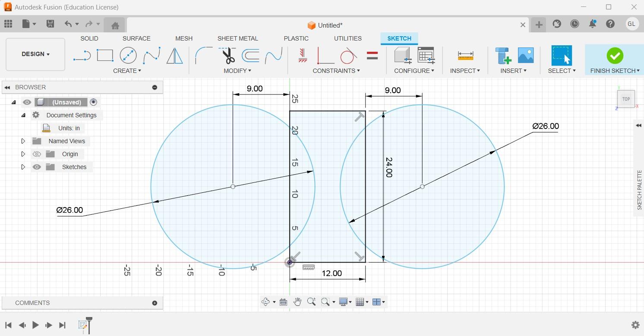This screenshot has height=336, width=644.
Task: Save the document
Action: [50, 24]
